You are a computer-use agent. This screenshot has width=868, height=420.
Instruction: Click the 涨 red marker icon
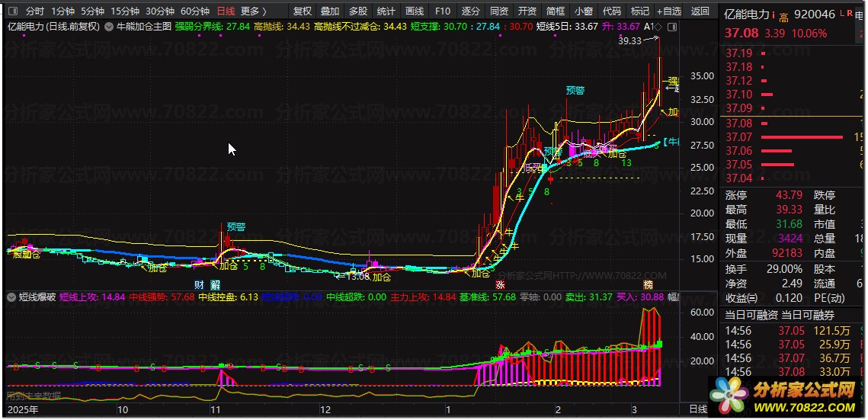(500, 285)
